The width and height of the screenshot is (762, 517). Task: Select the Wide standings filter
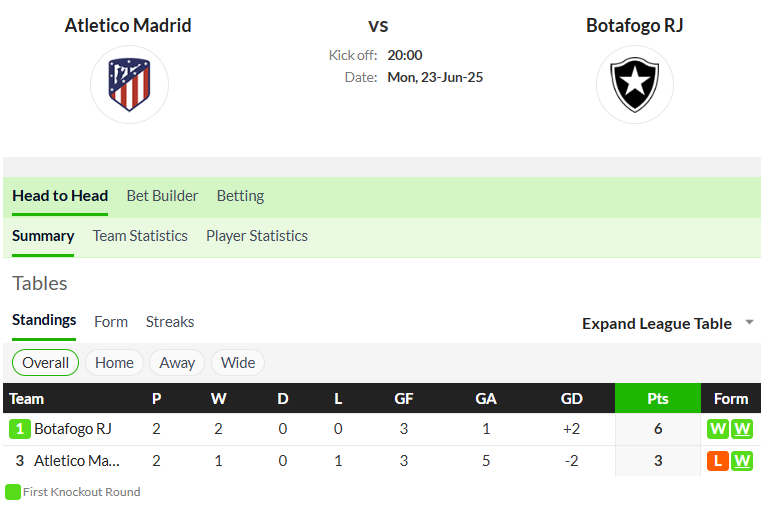click(238, 362)
